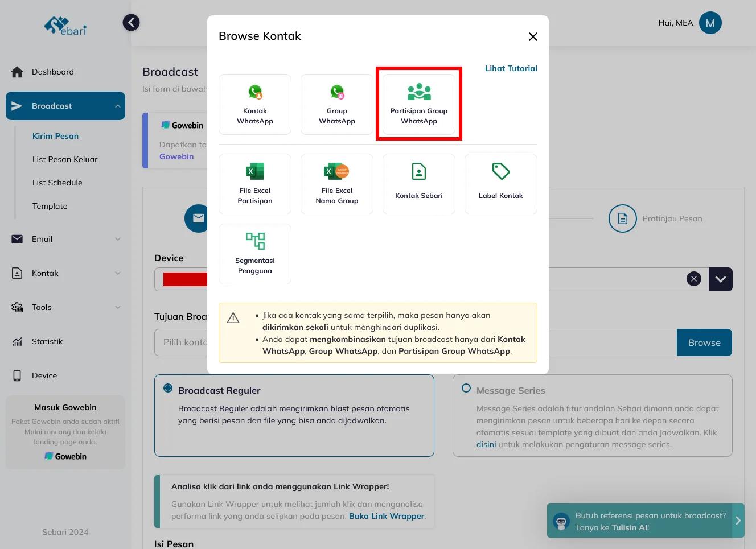Open Statistik from sidebar

click(65, 341)
